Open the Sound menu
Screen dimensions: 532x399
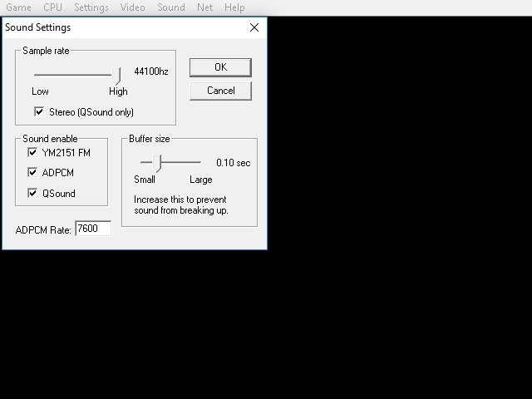(171, 7)
